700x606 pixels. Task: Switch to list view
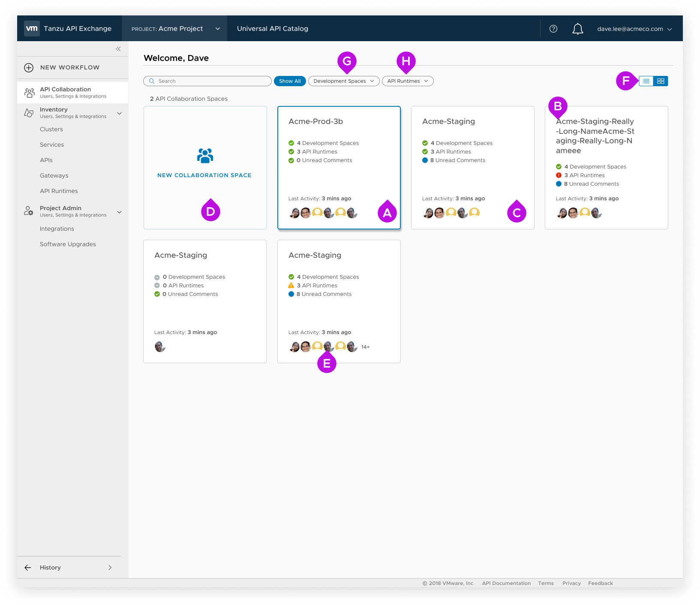646,81
